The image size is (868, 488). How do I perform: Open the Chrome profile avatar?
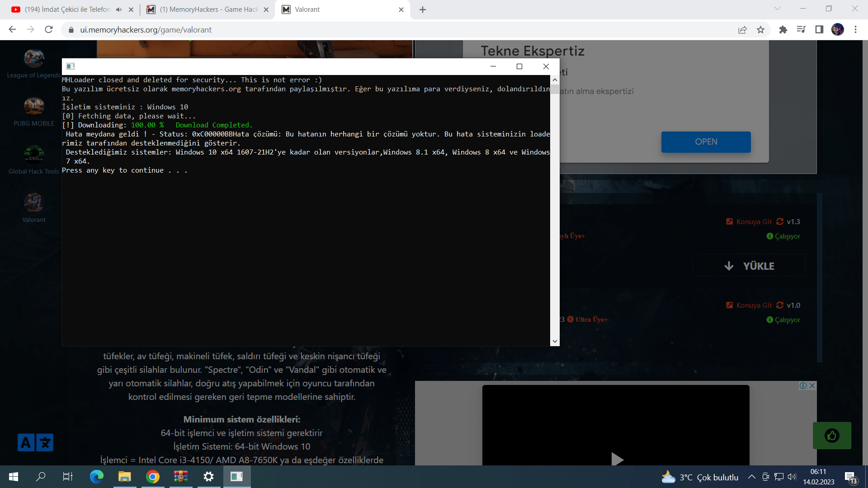(838, 29)
